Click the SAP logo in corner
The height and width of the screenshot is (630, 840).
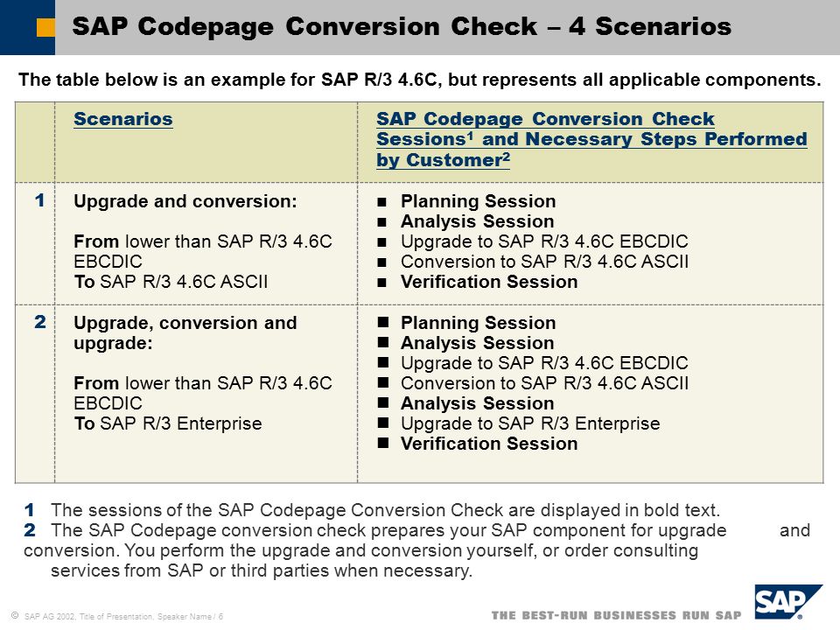(787, 602)
